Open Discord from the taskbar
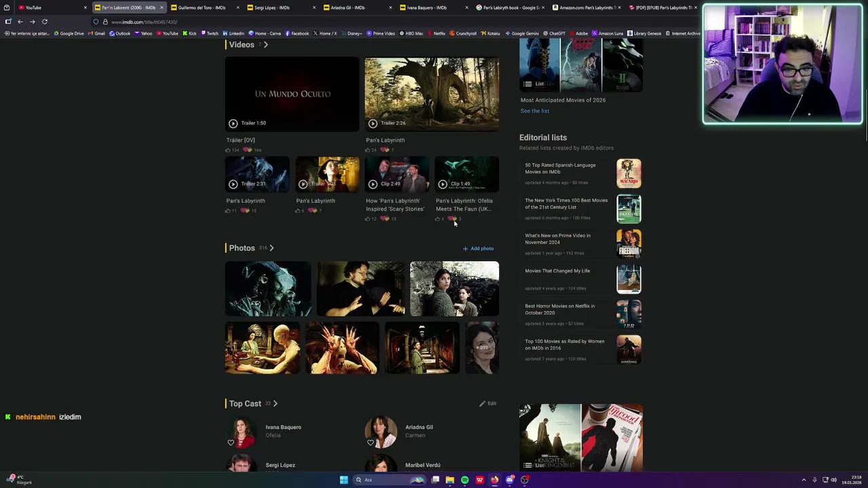Viewport: 868px width, 488px height. [509, 480]
